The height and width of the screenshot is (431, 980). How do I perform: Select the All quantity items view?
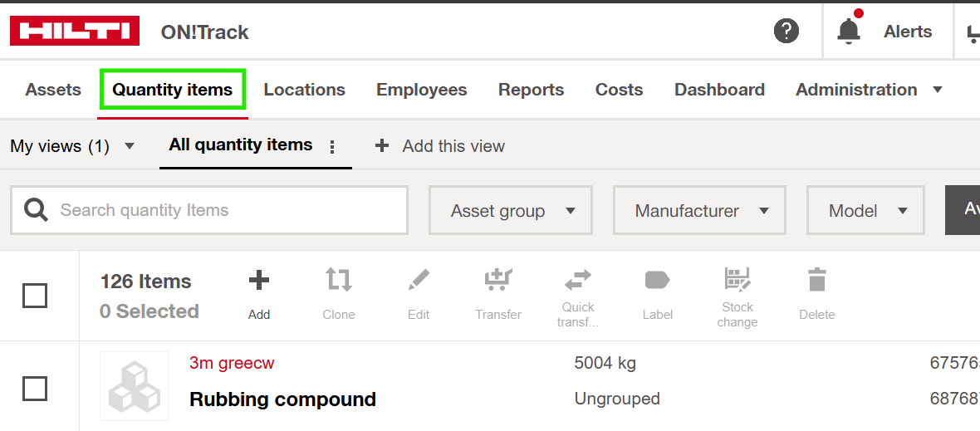point(241,145)
